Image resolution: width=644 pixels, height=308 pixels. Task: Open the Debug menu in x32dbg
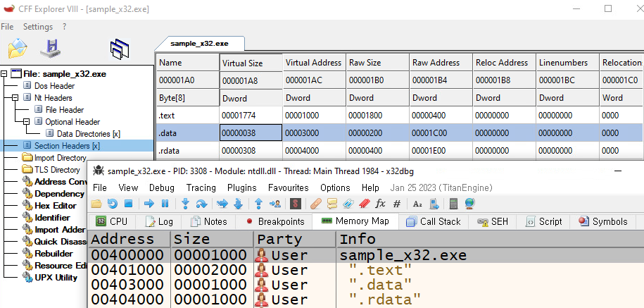pos(161,188)
